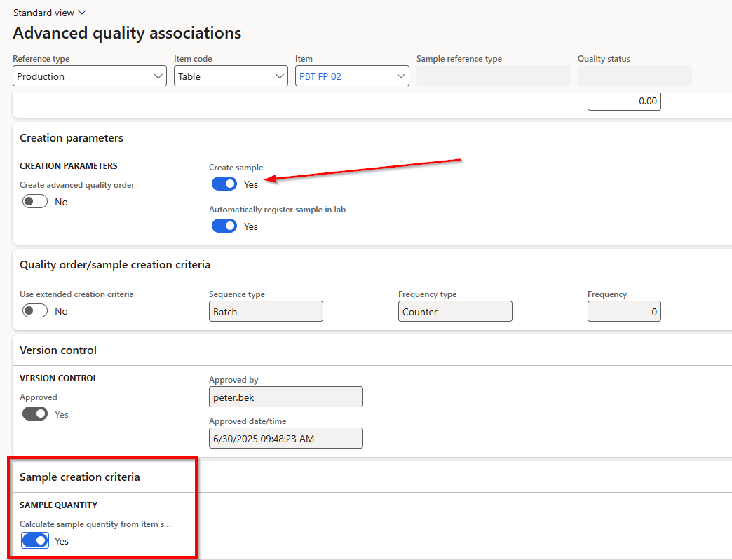
Task: Click the Quality status field
Action: [x=634, y=76]
